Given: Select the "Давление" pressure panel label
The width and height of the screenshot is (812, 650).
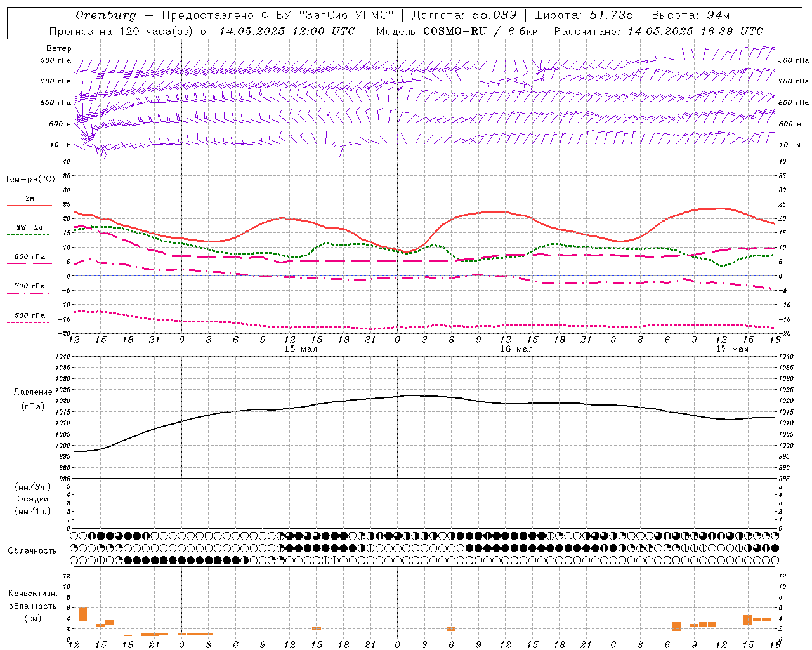Looking at the screenshot, I should click(x=33, y=392).
